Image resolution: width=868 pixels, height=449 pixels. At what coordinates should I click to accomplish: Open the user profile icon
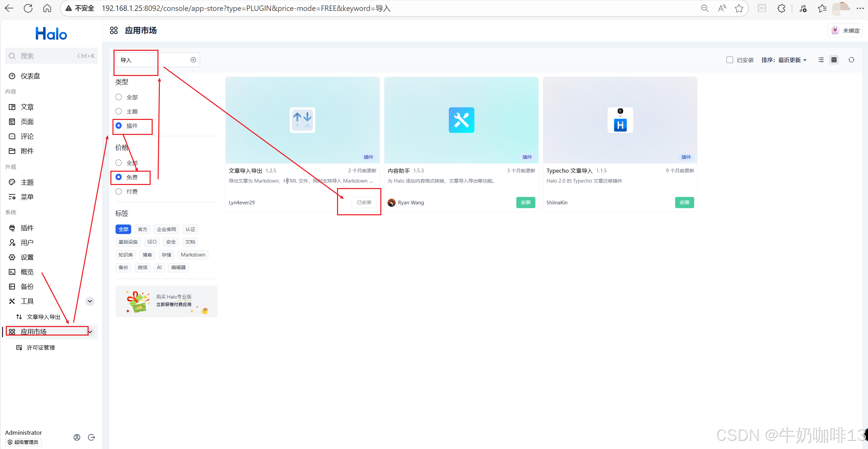click(x=77, y=437)
